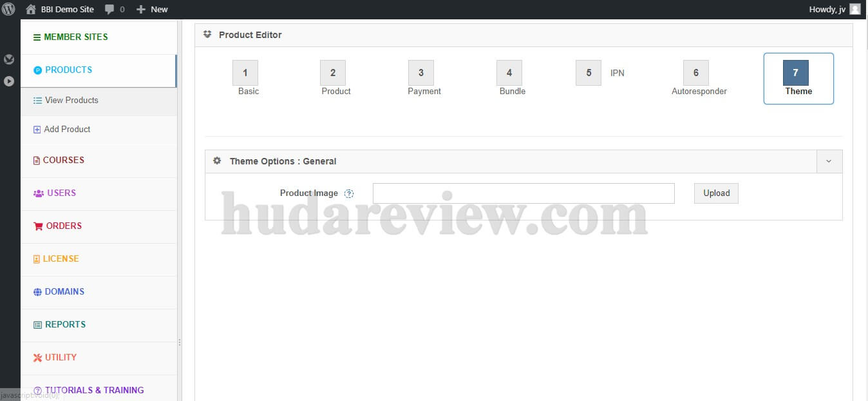Click the Utility wrench icon

click(x=37, y=357)
